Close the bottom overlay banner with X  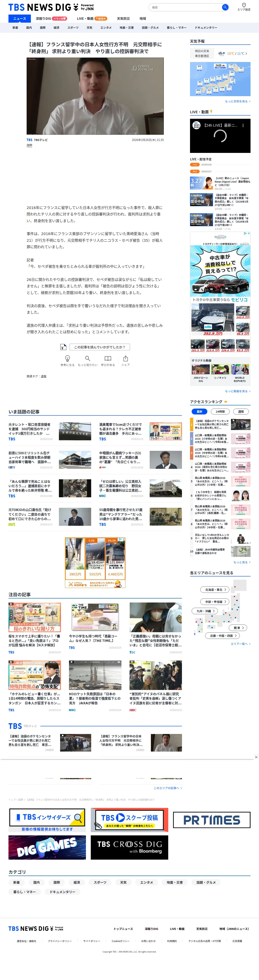(256, 757)
